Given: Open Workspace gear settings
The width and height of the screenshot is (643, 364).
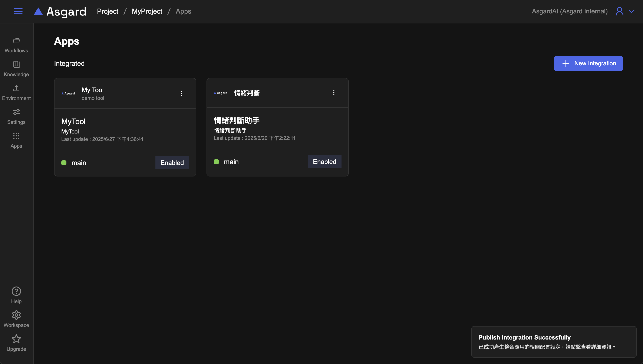Looking at the screenshot, I should tap(16, 319).
